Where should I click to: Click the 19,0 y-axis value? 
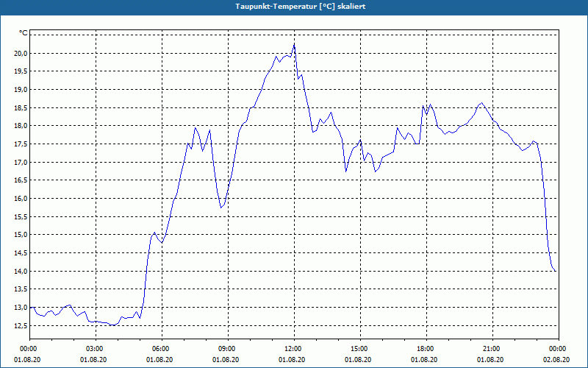[21, 89]
